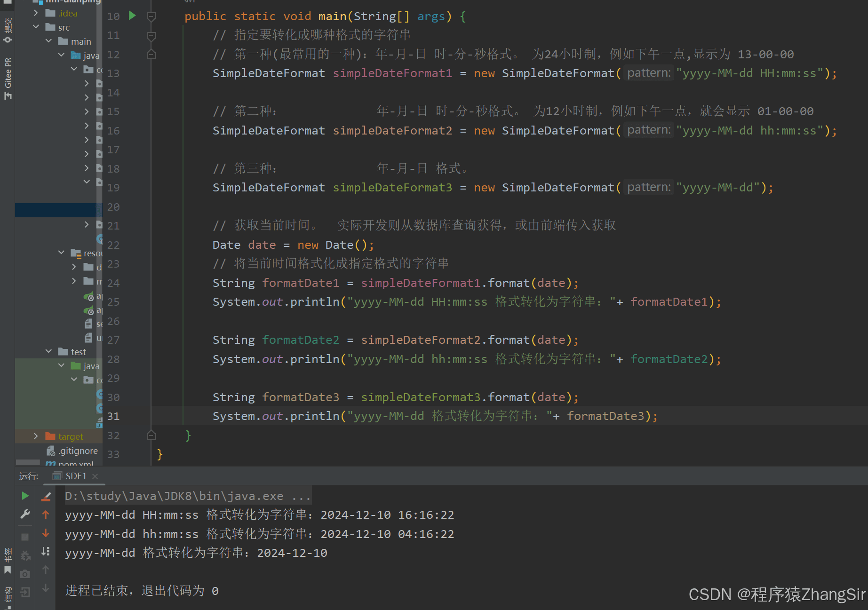Click the green Run arrow beside main method
The width and height of the screenshot is (868, 610).
(132, 16)
